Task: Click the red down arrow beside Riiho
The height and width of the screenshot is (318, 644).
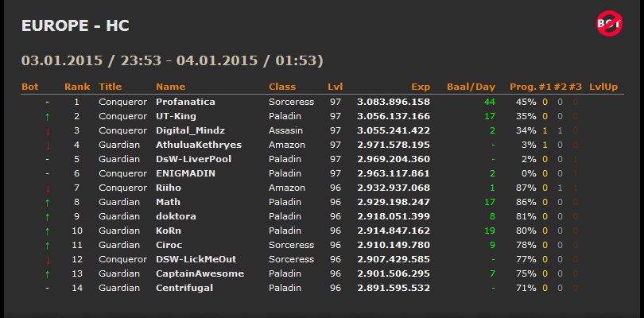Action: (x=48, y=188)
